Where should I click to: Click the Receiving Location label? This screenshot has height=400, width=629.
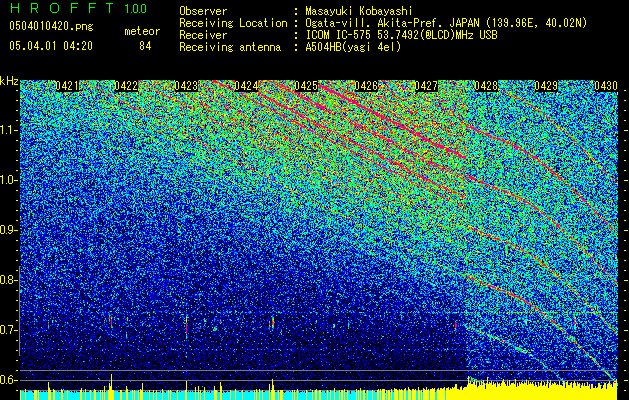coord(233,23)
